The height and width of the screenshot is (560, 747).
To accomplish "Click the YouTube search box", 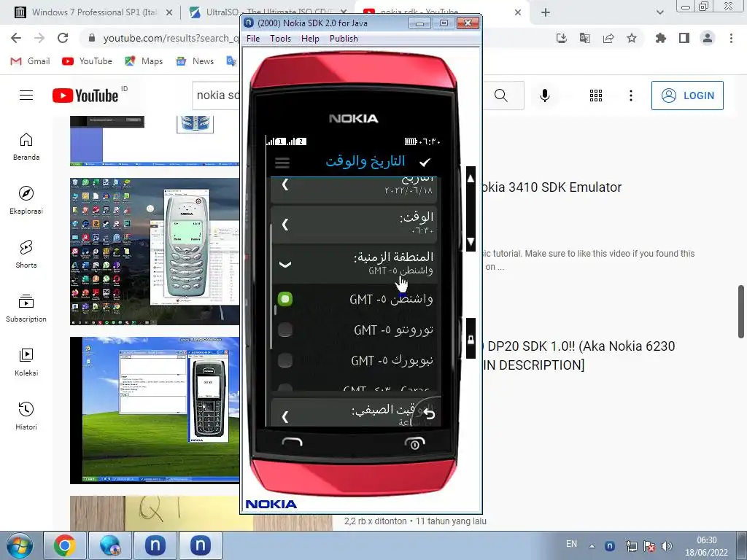I will (x=217, y=96).
